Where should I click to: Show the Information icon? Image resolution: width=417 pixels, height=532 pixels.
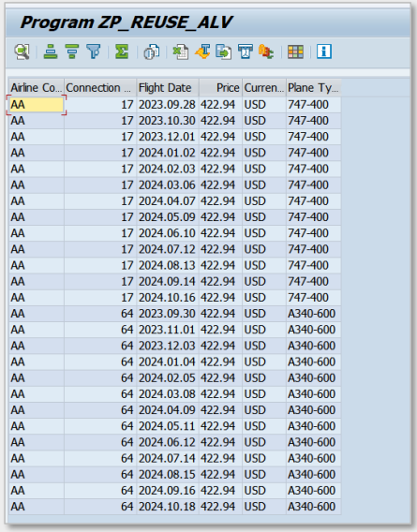tap(324, 52)
